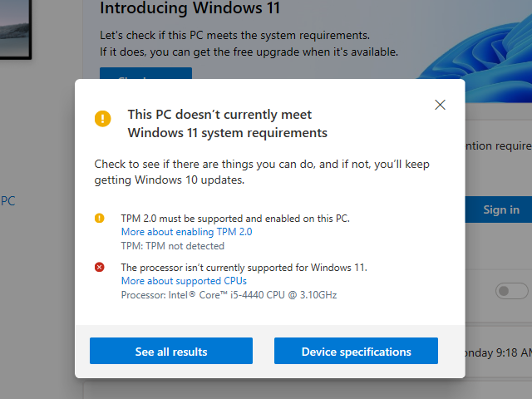Image resolution: width=532 pixels, height=399 pixels.
Task: Click the Intel Core i5-4440 processor text
Action: point(229,295)
